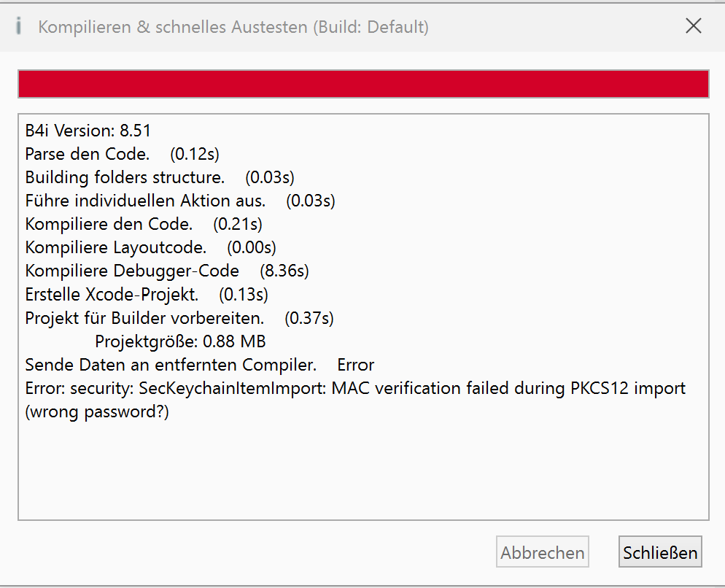The image size is (725, 588).
Task: Click the 'Parse den Code.' log entry
Action: click(88, 154)
